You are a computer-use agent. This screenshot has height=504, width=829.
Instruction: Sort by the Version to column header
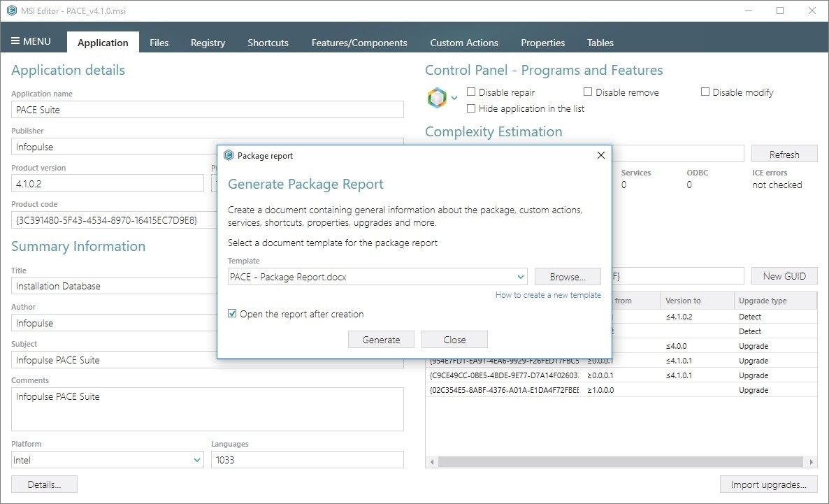click(698, 301)
